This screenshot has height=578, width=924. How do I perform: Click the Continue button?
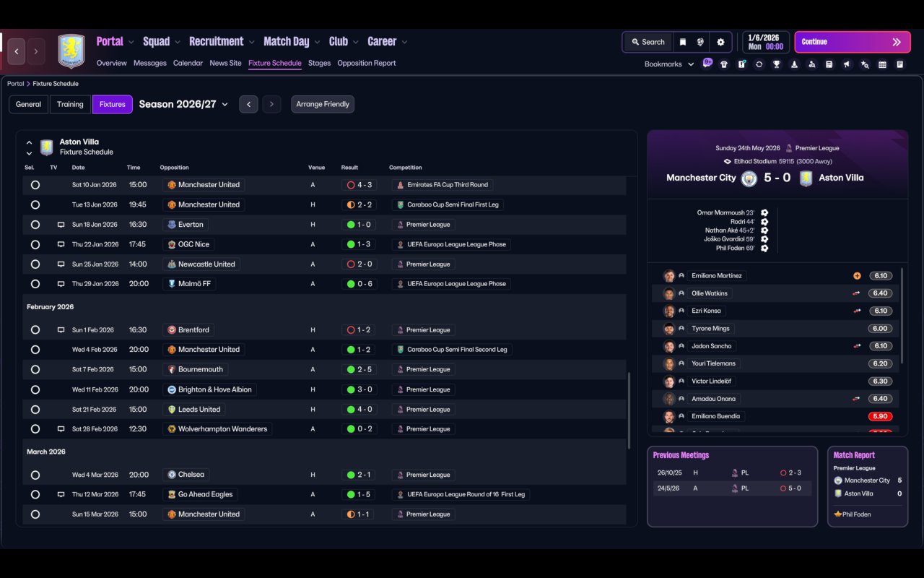851,42
